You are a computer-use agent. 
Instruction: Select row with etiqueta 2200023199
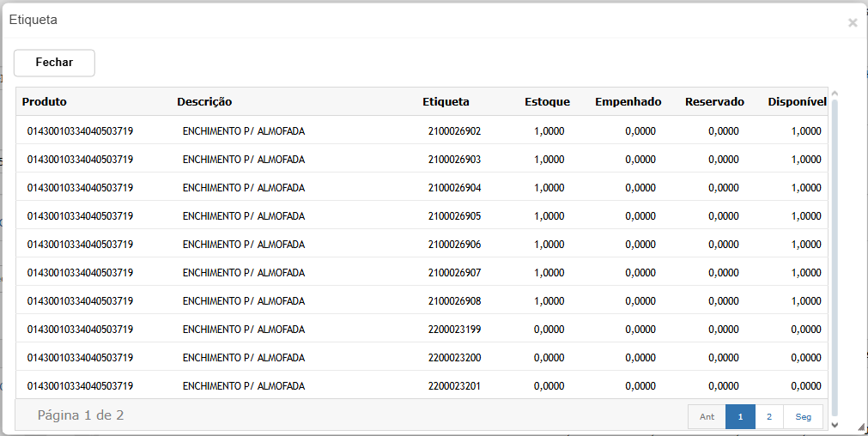(454, 330)
